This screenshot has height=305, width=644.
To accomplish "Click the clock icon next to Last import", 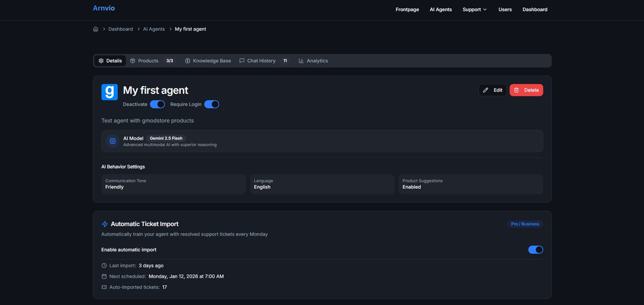I will coord(104,266).
